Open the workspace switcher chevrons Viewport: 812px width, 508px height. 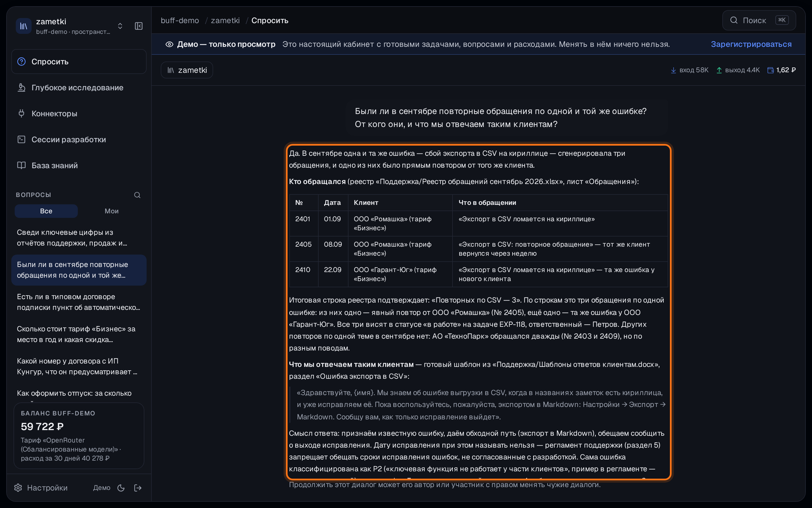(120, 26)
